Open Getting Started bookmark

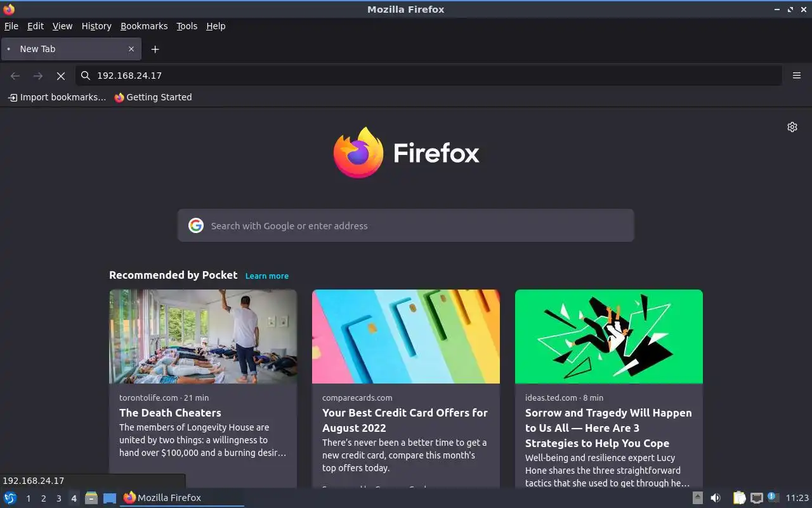pos(153,97)
